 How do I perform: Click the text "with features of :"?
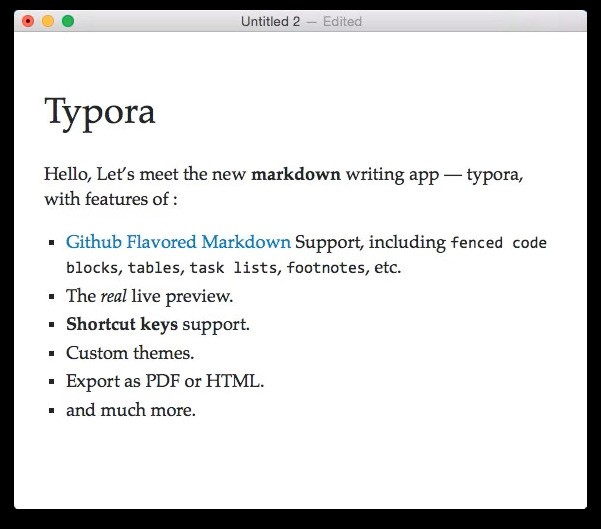(111, 199)
